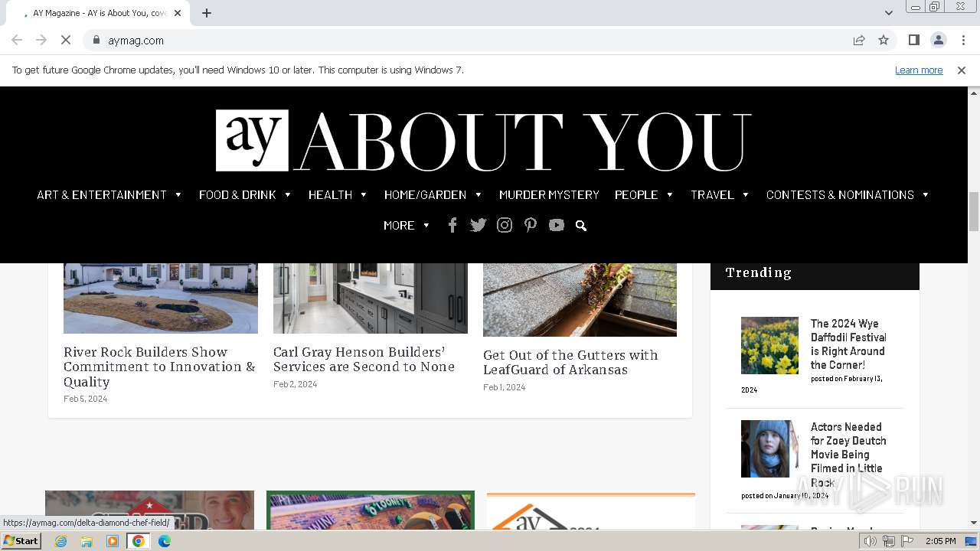Share this page from the address bar
Viewport: 980px width, 551px height.
tap(859, 40)
